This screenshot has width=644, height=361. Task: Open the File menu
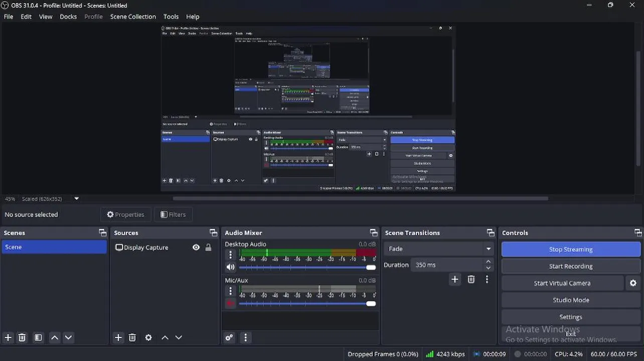click(9, 17)
